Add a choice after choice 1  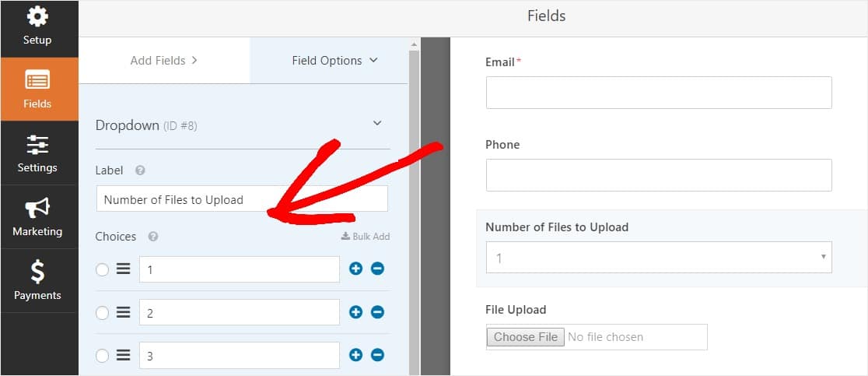point(356,269)
